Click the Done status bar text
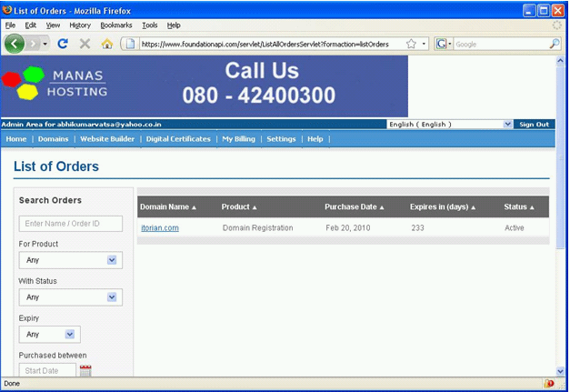This screenshot has height=392, width=570. (x=12, y=384)
